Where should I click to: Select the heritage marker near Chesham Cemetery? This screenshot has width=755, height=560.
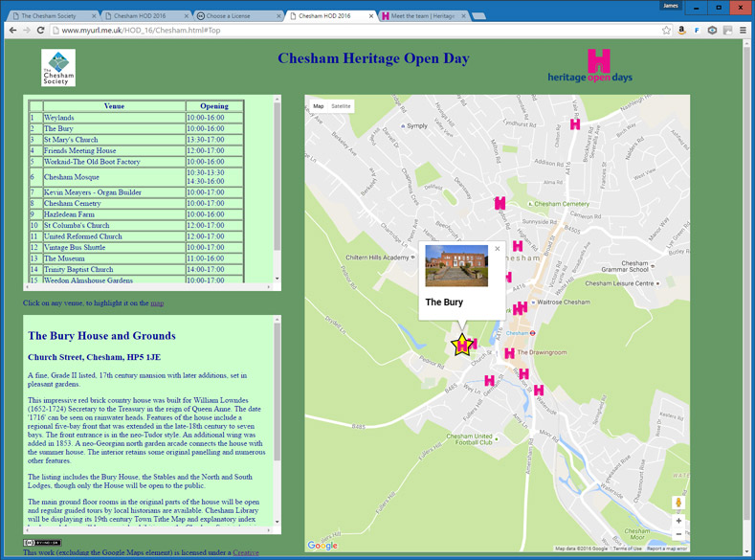tap(500, 203)
